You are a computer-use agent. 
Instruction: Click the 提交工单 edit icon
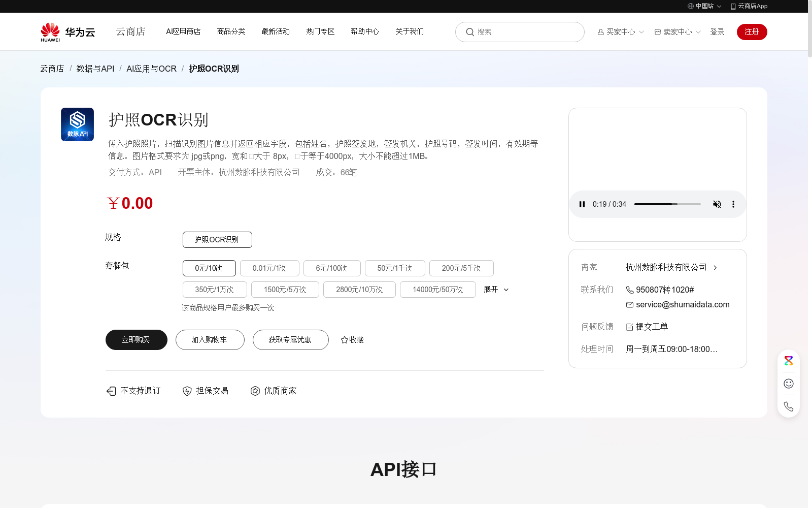point(630,327)
